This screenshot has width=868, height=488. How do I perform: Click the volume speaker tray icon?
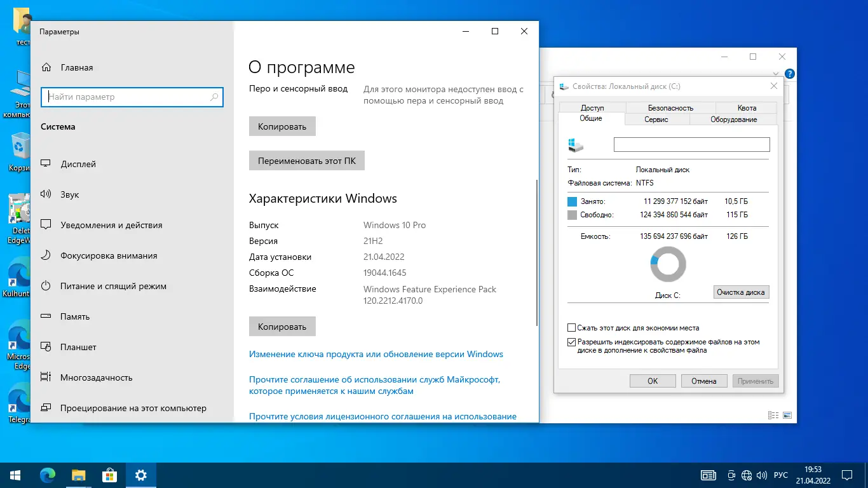click(x=761, y=475)
